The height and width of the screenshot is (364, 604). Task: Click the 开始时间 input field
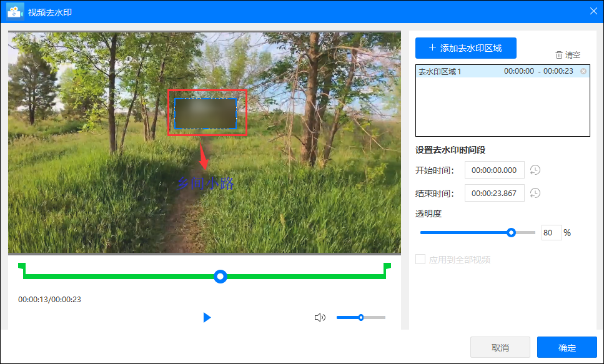[494, 170]
